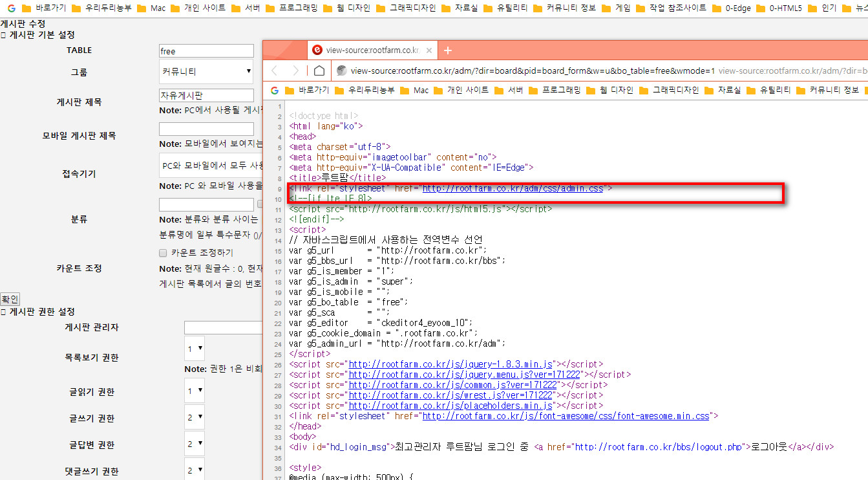
Task: Open 서버 bookmarks in the view-source window
Action: pyautogui.click(x=509, y=90)
